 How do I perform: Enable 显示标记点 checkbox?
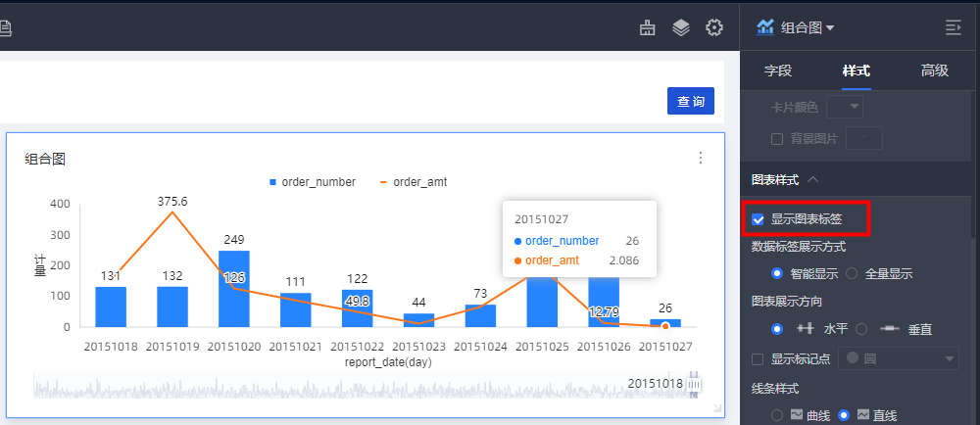pos(758,358)
